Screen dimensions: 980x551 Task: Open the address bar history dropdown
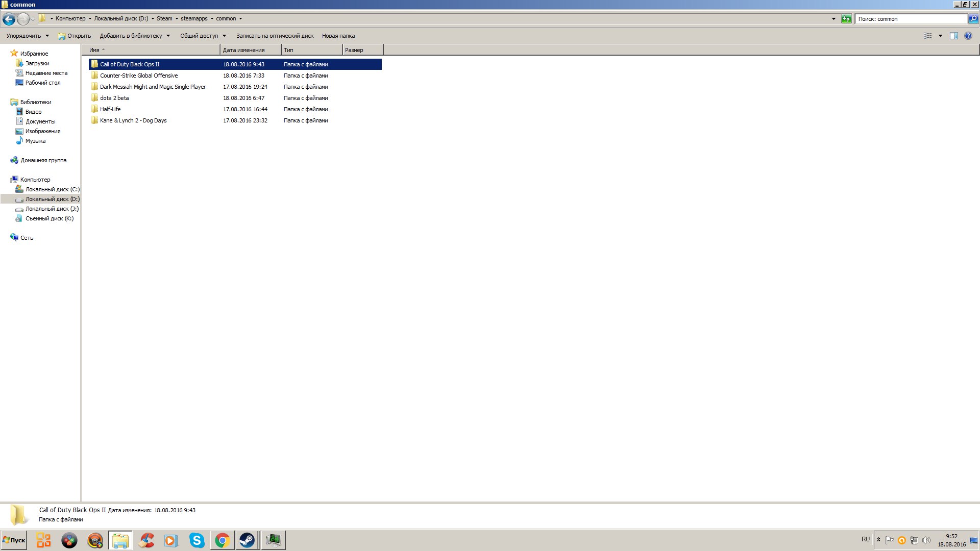(x=834, y=19)
